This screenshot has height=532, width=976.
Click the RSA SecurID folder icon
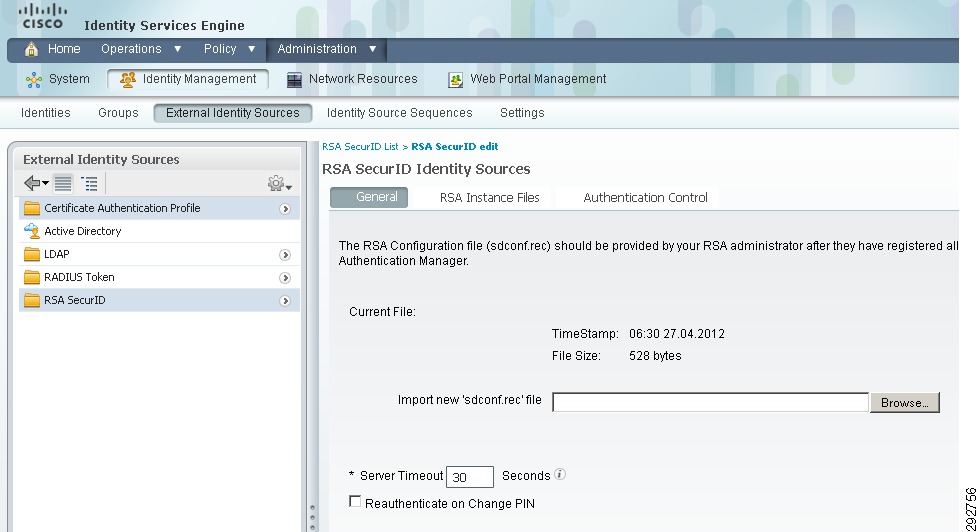tap(32, 301)
